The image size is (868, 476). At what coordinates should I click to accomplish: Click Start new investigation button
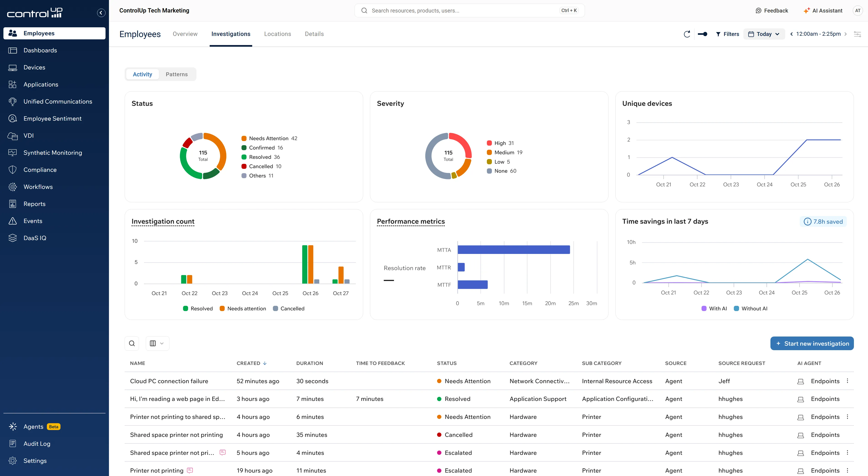coord(812,343)
